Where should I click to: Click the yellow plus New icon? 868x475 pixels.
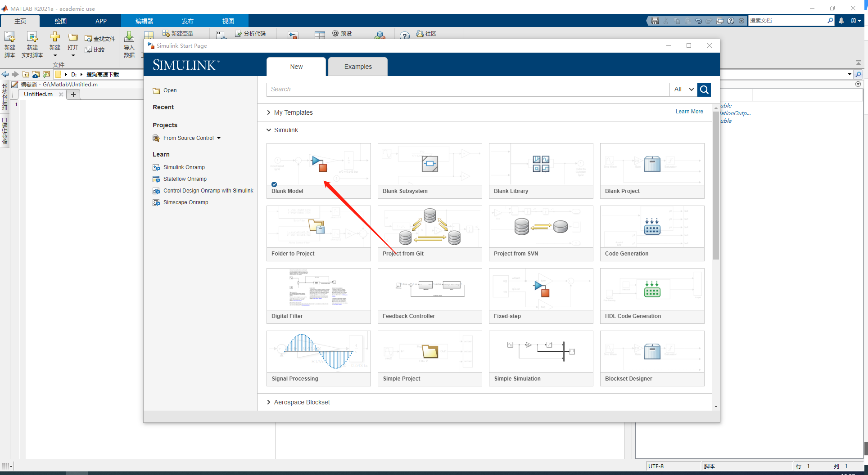pos(54,37)
